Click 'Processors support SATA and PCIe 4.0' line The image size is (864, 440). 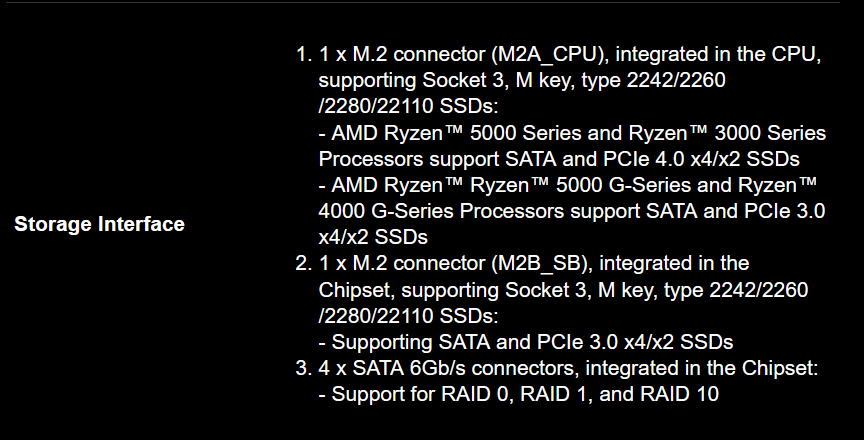559,159
